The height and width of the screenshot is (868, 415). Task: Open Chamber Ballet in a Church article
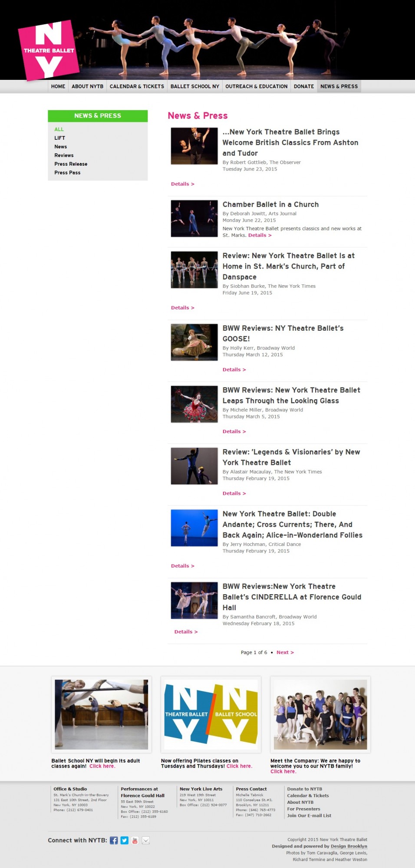pyautogui.click(x=270, y=204)
